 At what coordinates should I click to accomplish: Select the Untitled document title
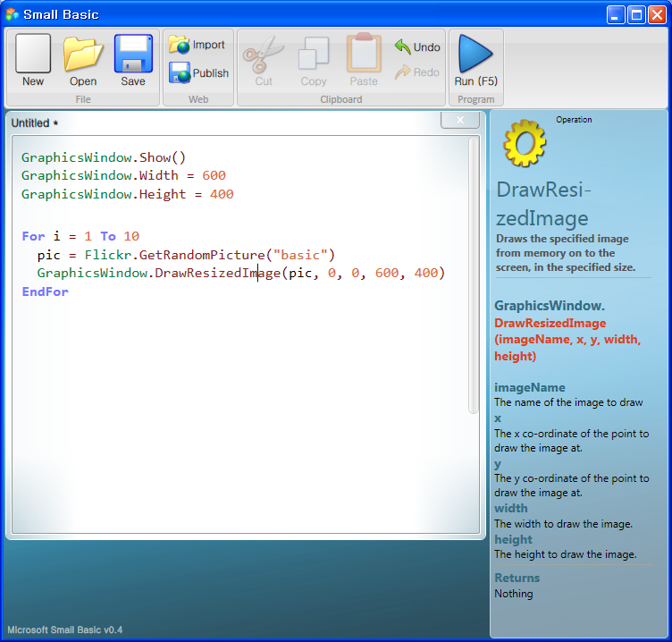pyautogui.click(x=34, y=123)
